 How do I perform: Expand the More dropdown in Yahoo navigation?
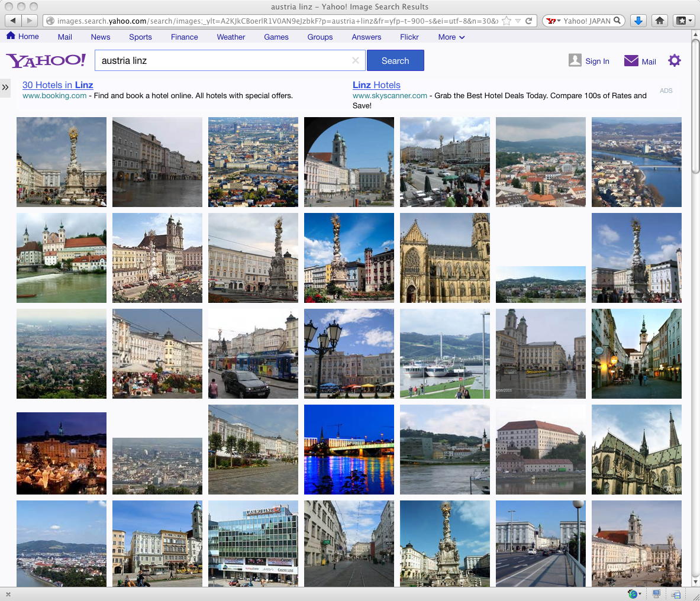[x=451, y=37]
